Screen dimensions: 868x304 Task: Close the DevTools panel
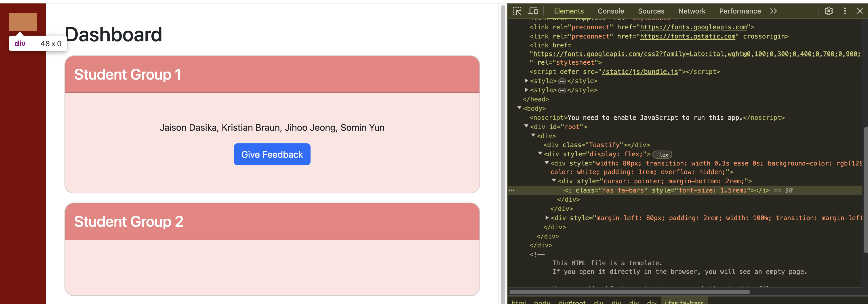point(860,11)
